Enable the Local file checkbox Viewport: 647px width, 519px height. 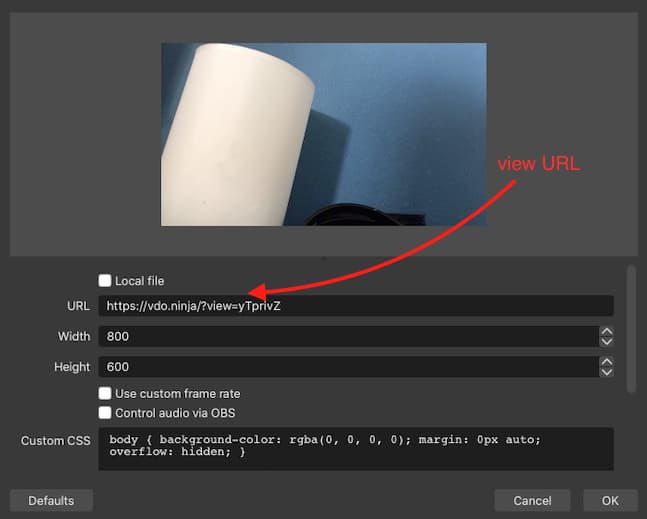point(105,281)
